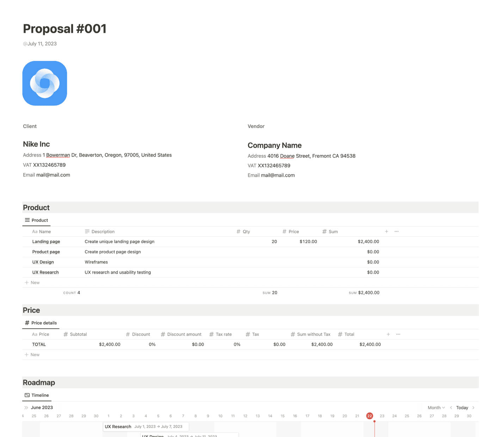Image resolution: width=504 pixels, height=437 pixels.
Task: Open the Product page row name
Action: coord(46,252)
